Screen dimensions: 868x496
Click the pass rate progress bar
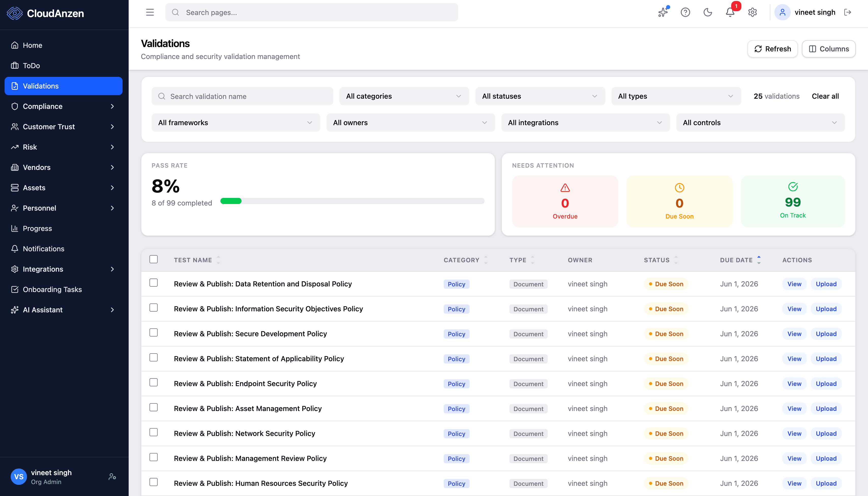click(352, 201)
